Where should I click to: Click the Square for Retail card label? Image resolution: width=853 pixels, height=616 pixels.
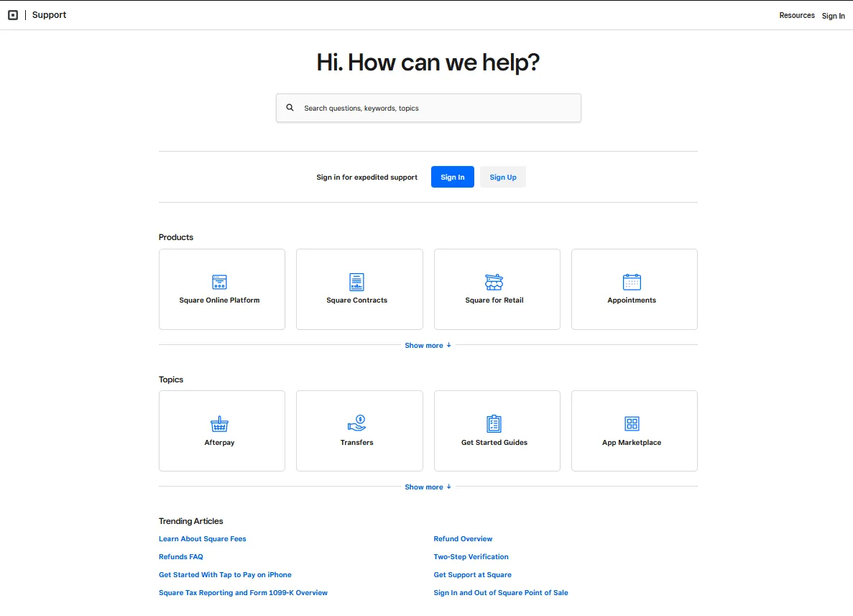(x=494, y=300)
